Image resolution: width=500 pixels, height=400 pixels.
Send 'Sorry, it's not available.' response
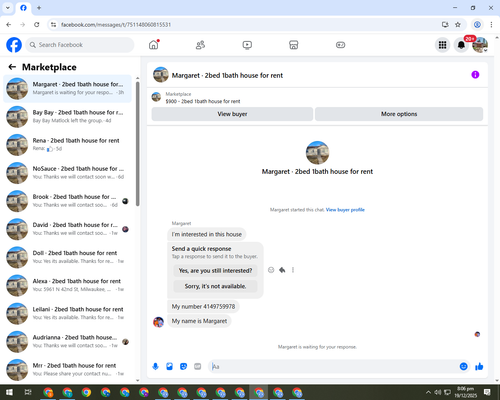pos(215,286)
